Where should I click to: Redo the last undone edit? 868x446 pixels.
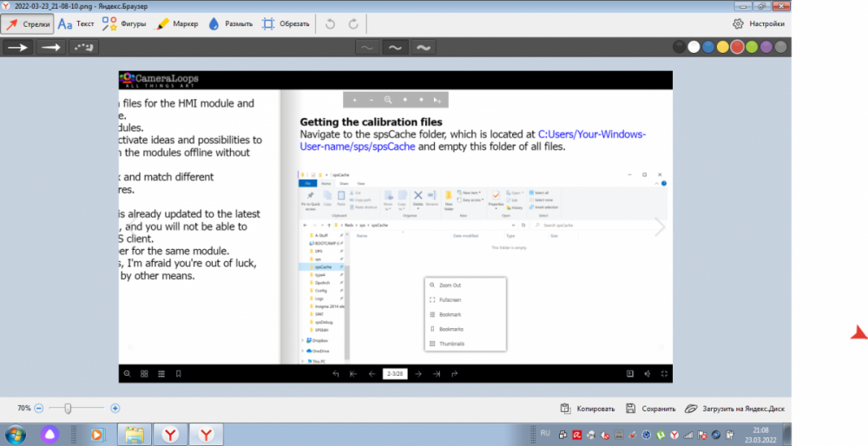(353, 24)
